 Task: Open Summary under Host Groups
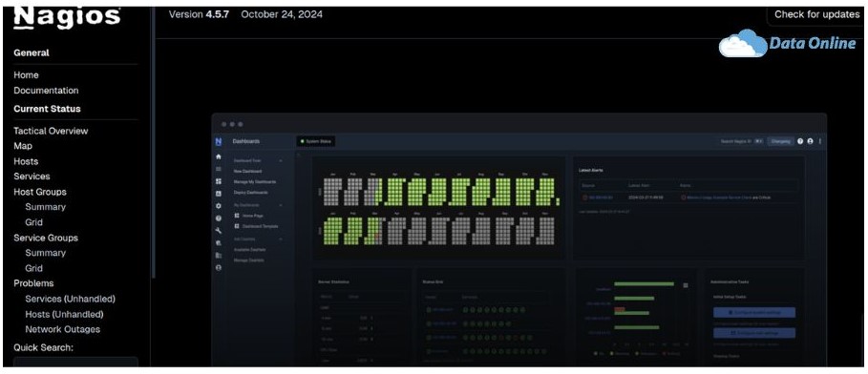[x=46, y=207]
